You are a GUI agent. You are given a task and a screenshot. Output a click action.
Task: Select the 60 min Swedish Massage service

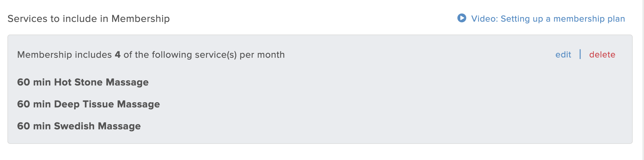click(x=79, y=126)
